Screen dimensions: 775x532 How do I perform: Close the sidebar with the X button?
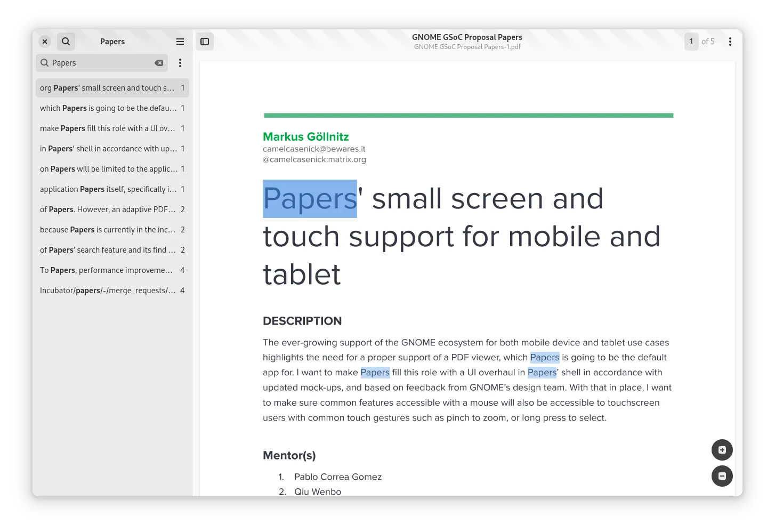[x=45, y=42]
